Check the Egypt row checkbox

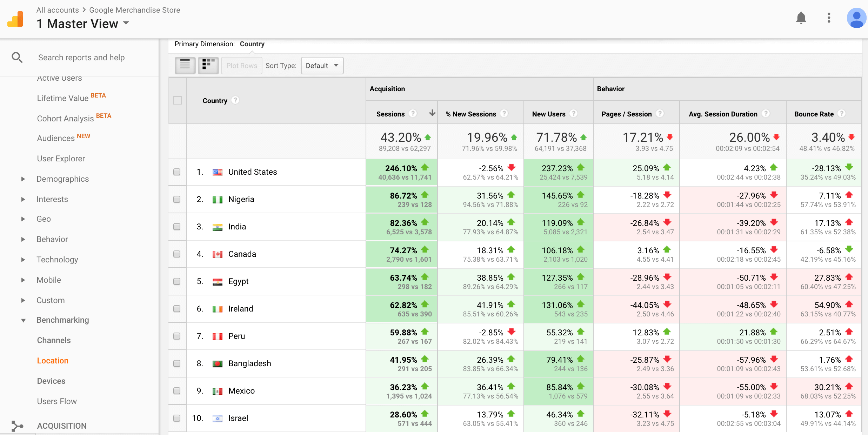177,281
